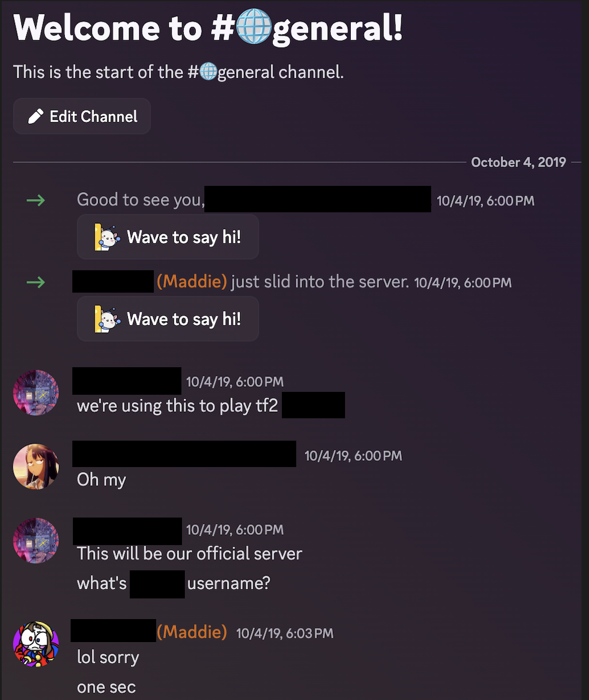Click the pencil icon in Edit Channel
Image resolution: width=589 pixels, height=700 pixels.
click(x=36, y=116)
